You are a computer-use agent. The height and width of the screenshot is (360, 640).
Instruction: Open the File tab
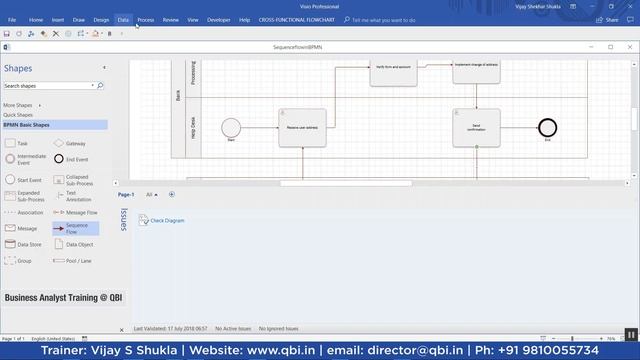[12, 20]
